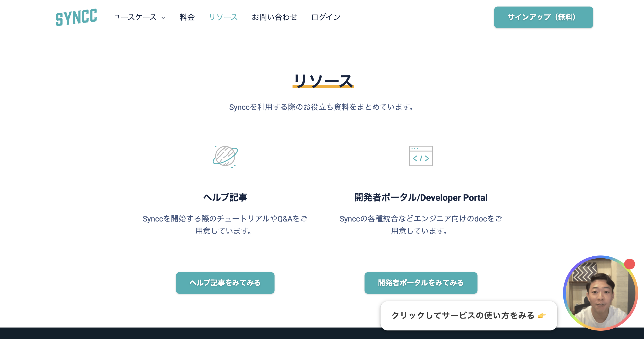Select the リソース nav item
This screenshot has height=339, width=644.
click(223, 17)
